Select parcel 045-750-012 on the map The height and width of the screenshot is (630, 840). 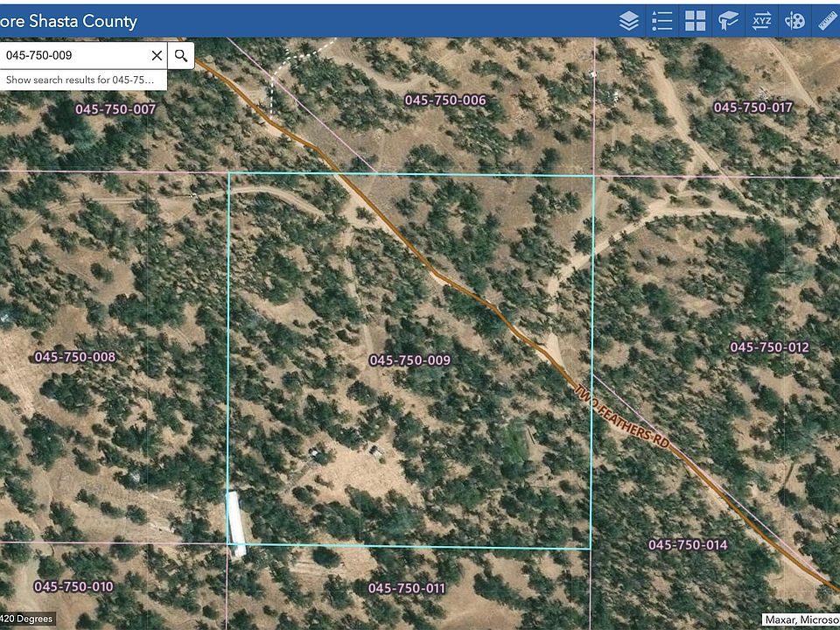(769, 347)
